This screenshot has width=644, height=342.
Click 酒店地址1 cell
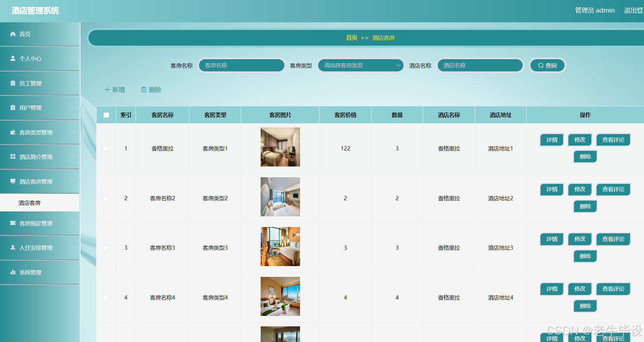(x=500, y=148)
